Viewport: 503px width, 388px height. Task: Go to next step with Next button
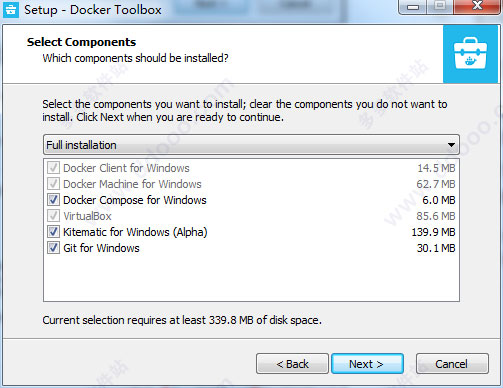(x=367, y=364)
